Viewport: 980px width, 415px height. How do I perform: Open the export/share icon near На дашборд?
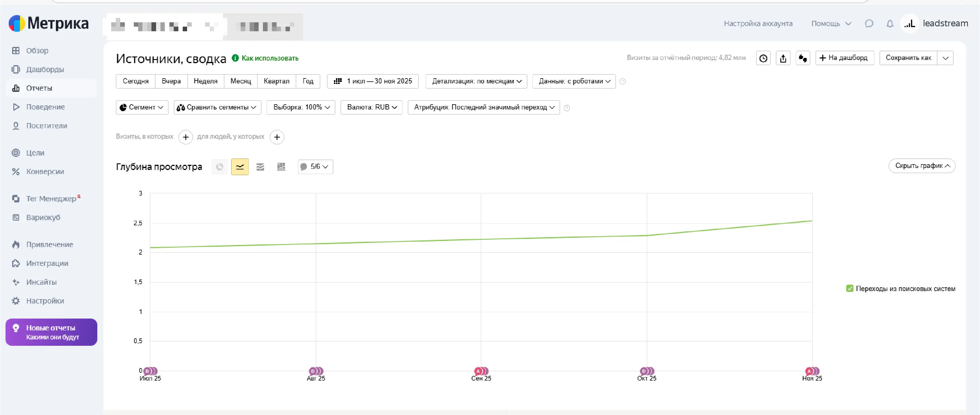point(783,58)
